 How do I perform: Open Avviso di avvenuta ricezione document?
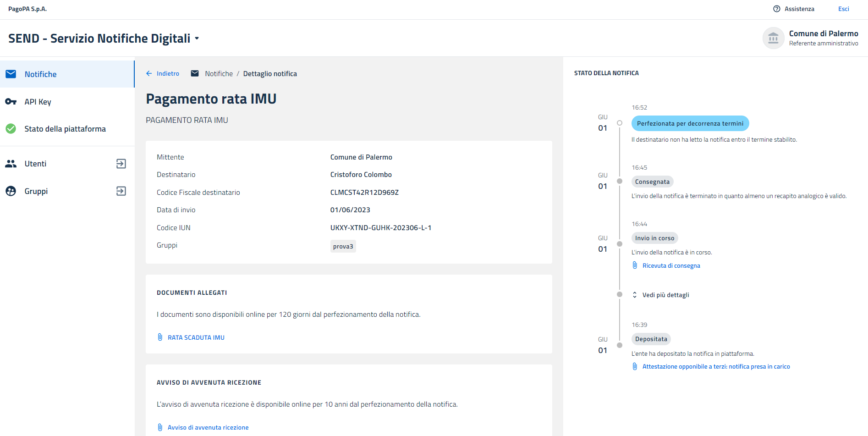click(208, 427)
